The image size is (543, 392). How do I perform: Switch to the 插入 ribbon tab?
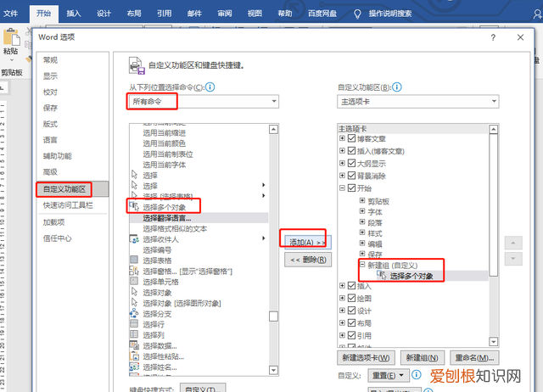click(74, 14)
